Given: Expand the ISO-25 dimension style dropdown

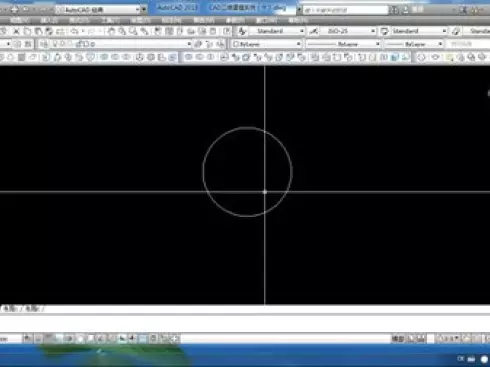Looking at the screenshot, I should coord(348,31).
